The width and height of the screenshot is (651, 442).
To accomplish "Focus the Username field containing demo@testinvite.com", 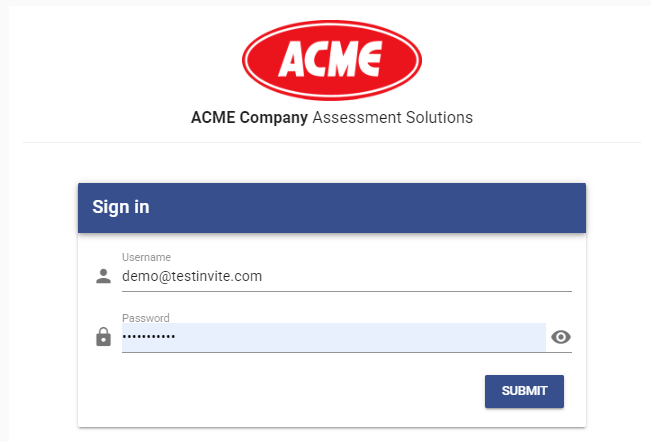I will point(347,276).
